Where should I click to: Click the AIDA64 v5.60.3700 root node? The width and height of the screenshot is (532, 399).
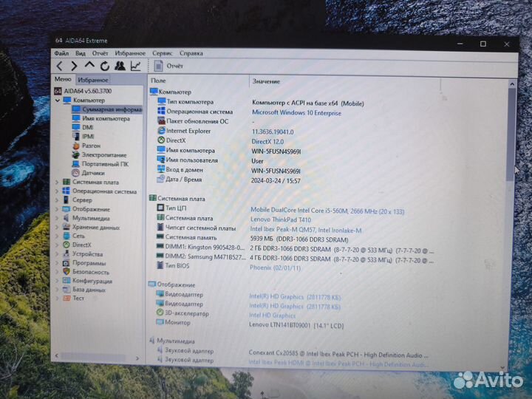[x=87, y=91]
